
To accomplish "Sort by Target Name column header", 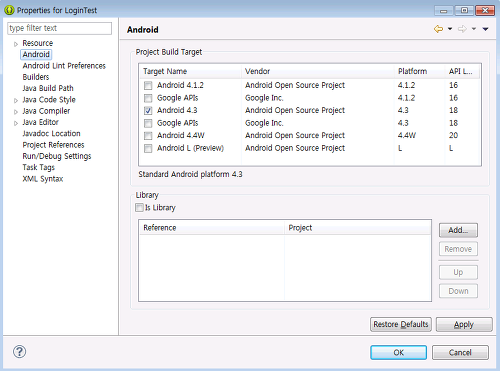I will (191, 71).
